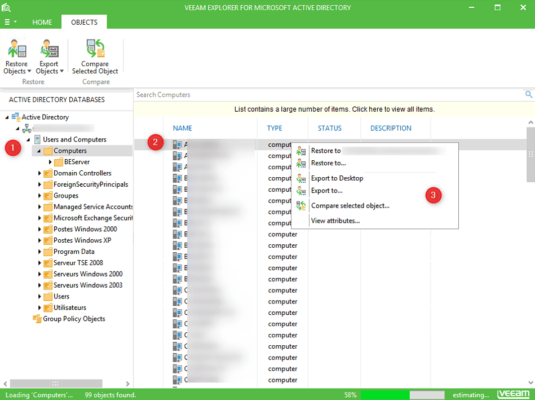Switch to the OBJECTS tab

click(84, 22)
